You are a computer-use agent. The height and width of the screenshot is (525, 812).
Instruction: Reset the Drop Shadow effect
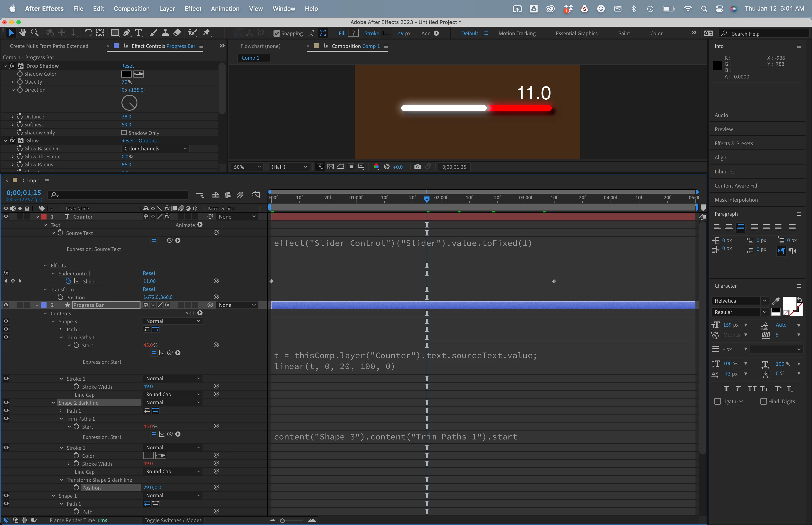click(x=127, y=66)
